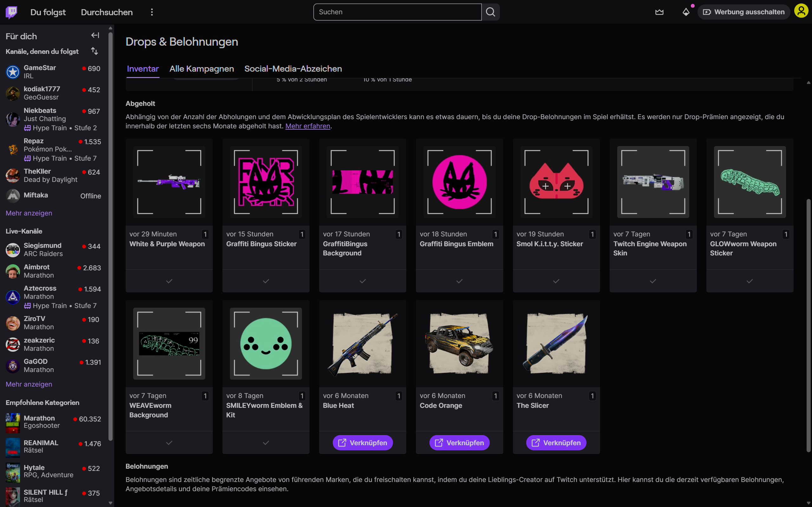Viewport: 812px width, 507px height.
Task: Switch to Alle Kampagnen tab
Action: 201,69
